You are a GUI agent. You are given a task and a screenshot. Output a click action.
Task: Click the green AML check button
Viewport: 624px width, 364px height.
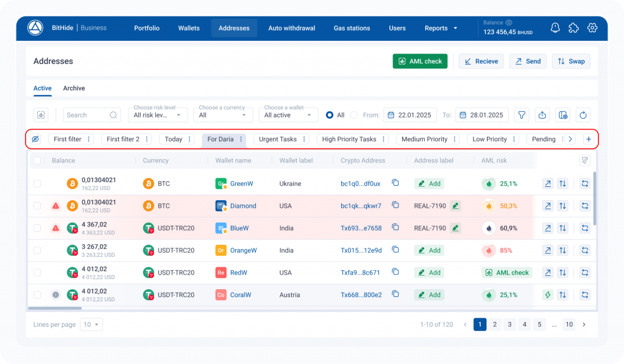(x=420, y=61)
